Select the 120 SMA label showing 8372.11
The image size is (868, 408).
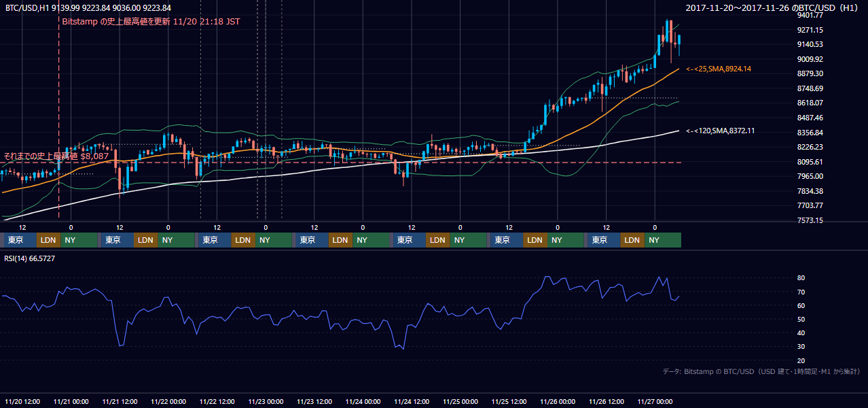tap(721, 131)
